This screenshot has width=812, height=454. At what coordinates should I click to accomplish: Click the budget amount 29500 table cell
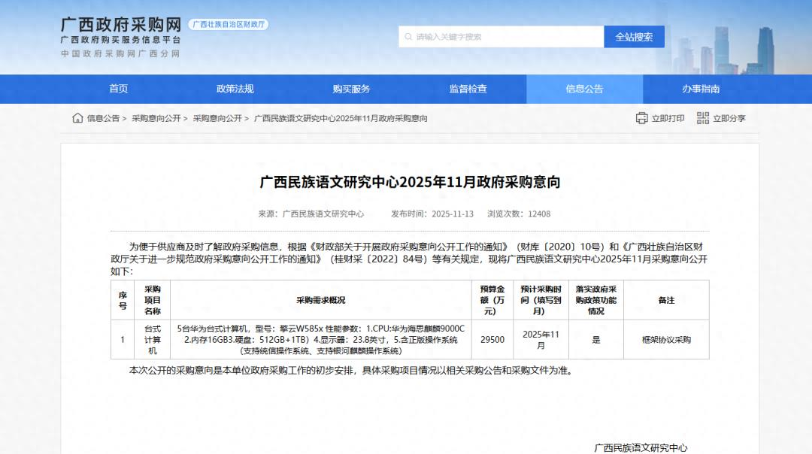[x=492, y=340]
